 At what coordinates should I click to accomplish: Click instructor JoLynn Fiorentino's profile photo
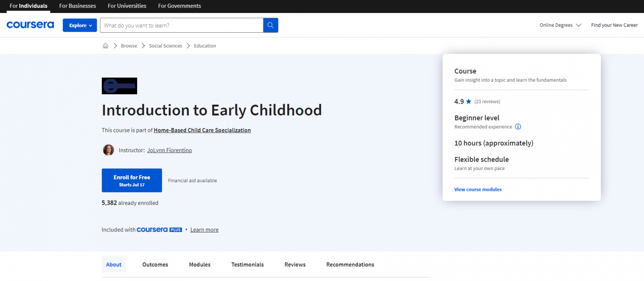point(108,150)
